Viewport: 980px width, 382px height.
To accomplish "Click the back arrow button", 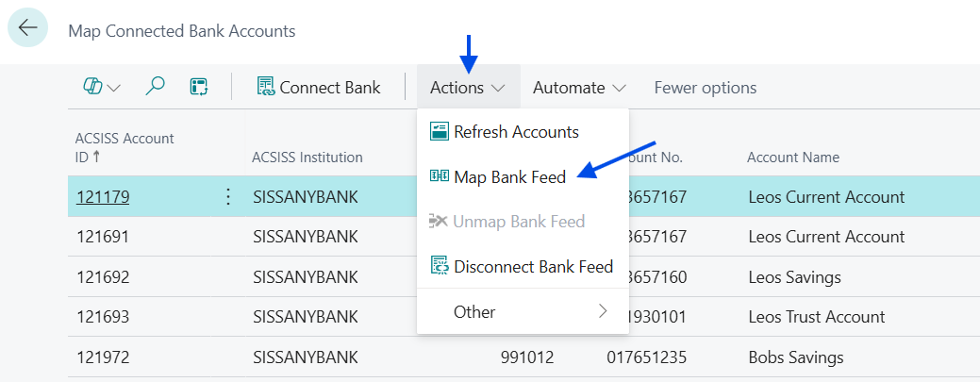I will click(28, 28).
